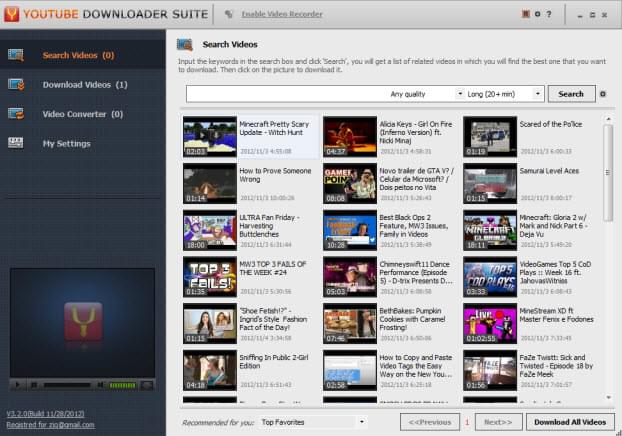Click the Search Videos sidebar icon
Image resolution: width=622 pixels, height=436 pixels.
(16, 55)
